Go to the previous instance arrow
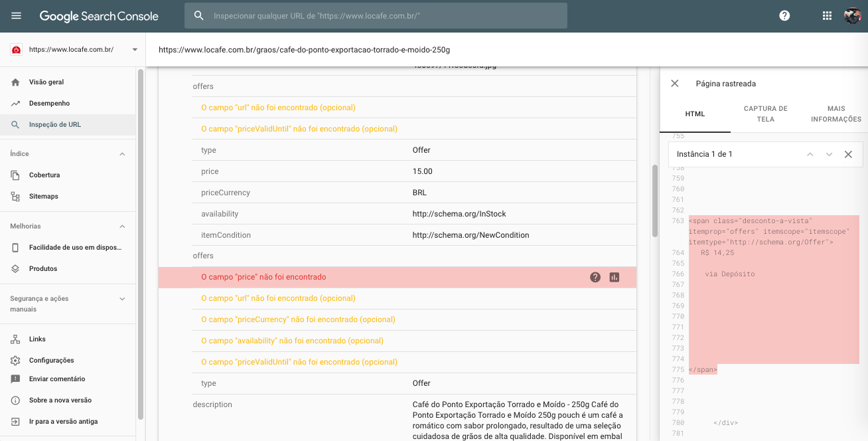 click(810, 154)
